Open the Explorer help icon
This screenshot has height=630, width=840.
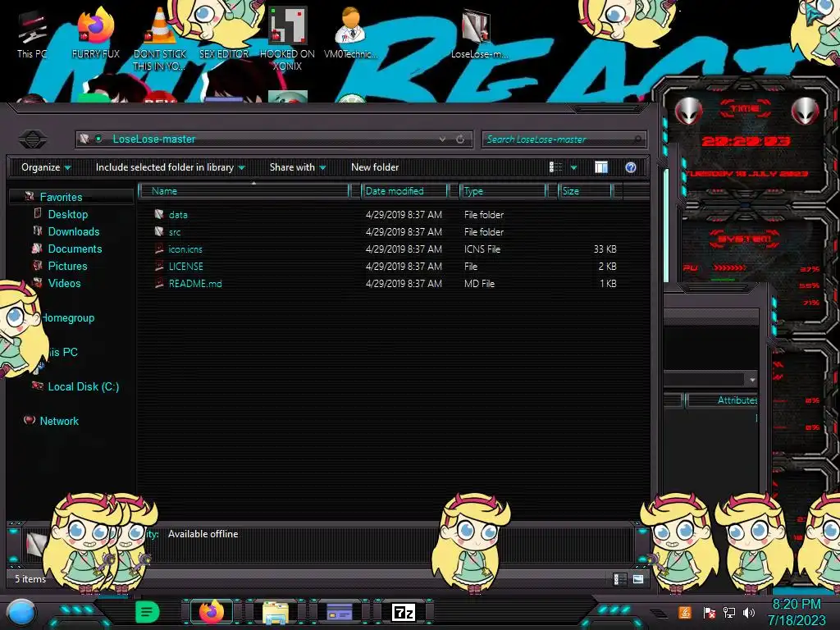pos(631,167)
